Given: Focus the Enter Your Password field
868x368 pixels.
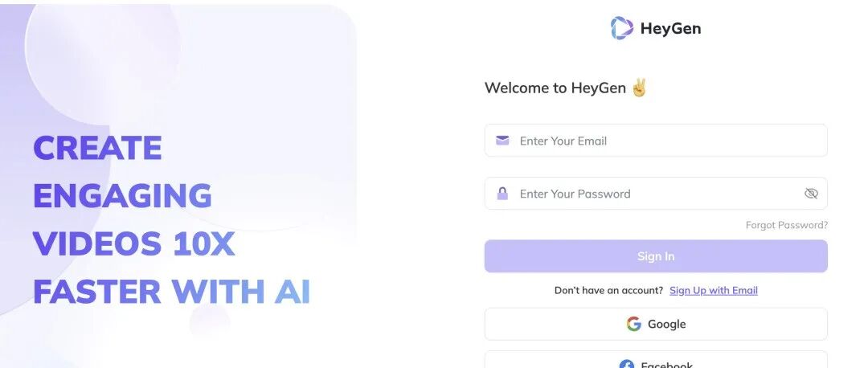Looking at the screenshot, I should click(643, 194).
